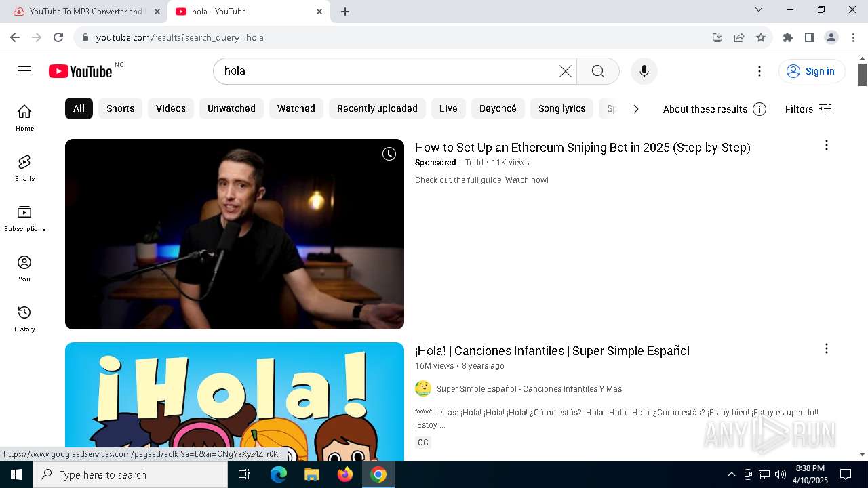Open Shorts in the sidebar

point(24,168)
